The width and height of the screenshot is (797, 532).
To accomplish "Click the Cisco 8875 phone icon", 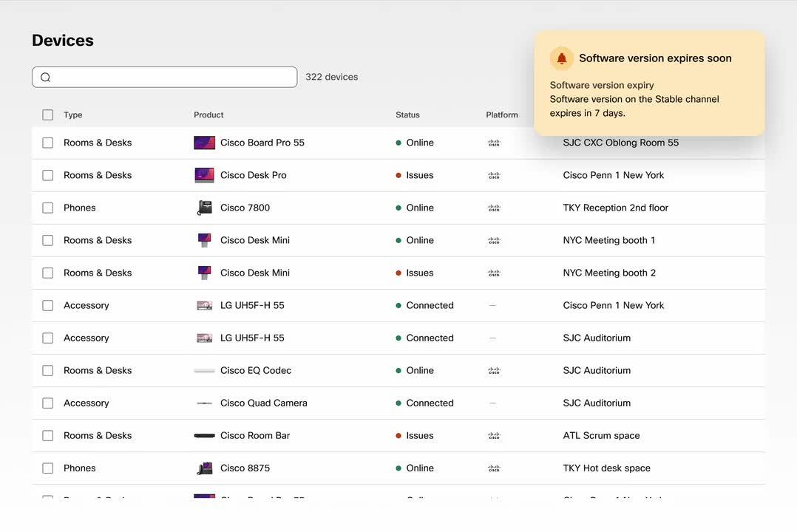I will pos(204,468).
